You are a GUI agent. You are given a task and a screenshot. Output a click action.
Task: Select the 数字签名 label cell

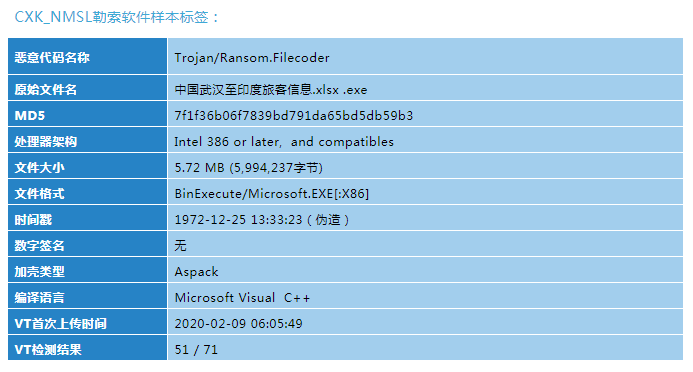[x=88, y=244]
